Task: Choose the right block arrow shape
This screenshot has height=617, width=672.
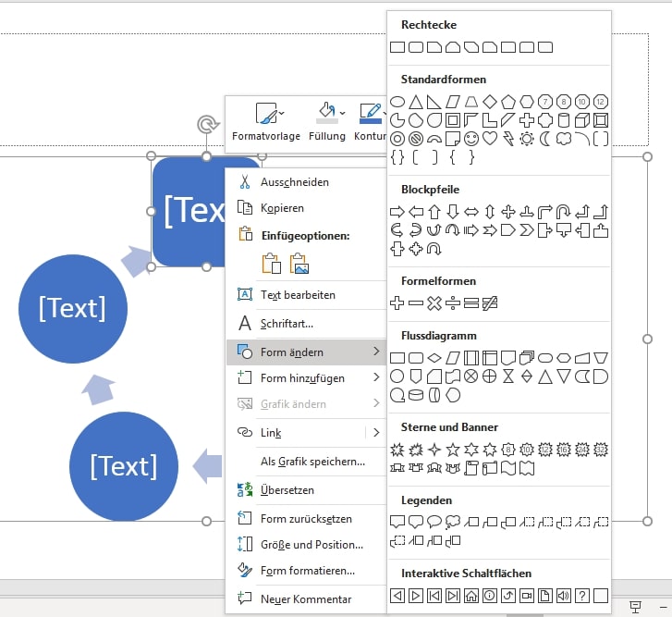Action: tap(397, 212)
